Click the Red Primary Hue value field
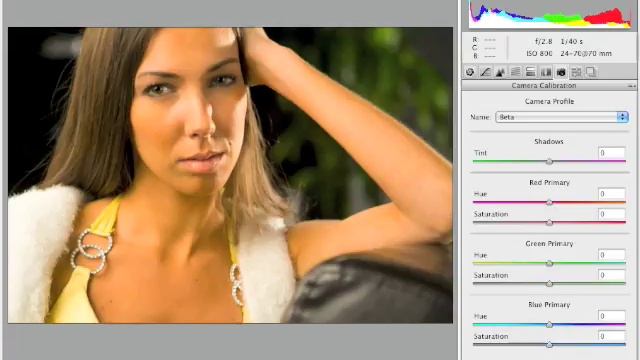 611,194
